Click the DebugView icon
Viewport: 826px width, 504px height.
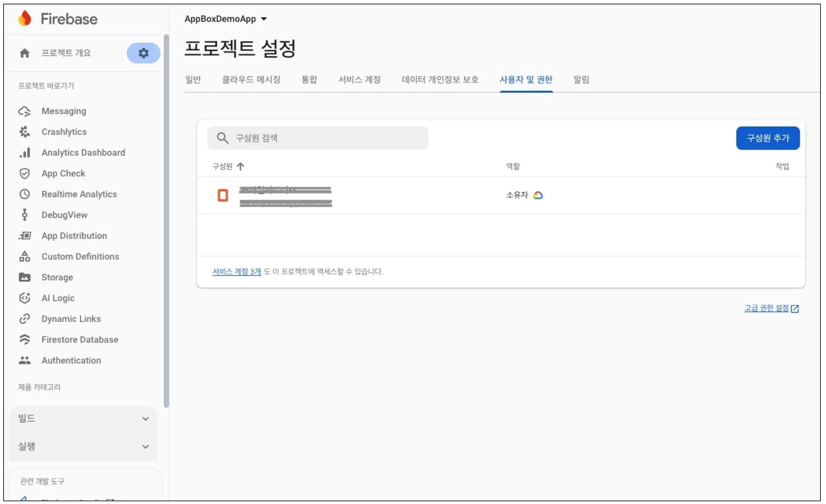(x=24, y=215)
